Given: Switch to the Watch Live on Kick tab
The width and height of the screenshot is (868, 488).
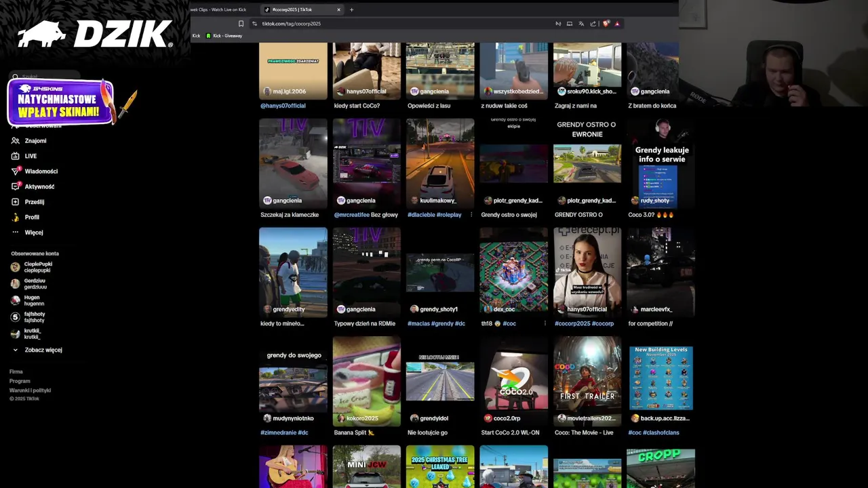Looking at the screenshot, I should pyautogui.click(x=218, y=9).
